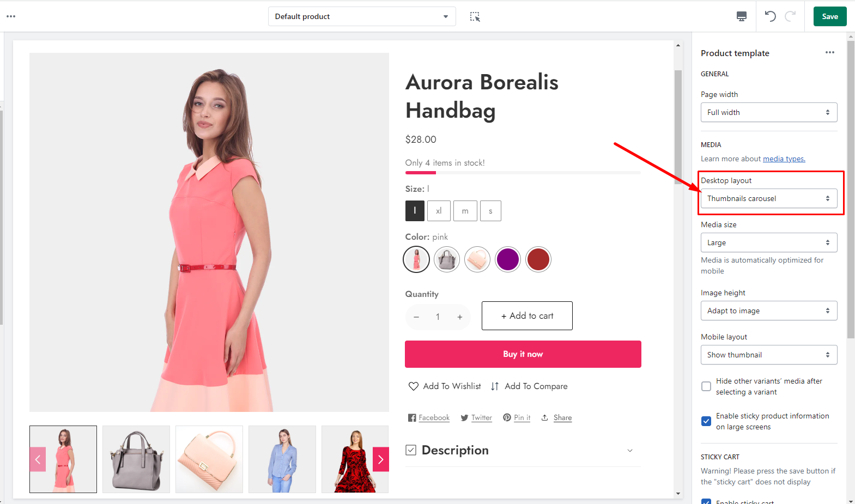Open the Image height dropdown
Viewport: 855px width, 504px height.
tap(768, 311)
